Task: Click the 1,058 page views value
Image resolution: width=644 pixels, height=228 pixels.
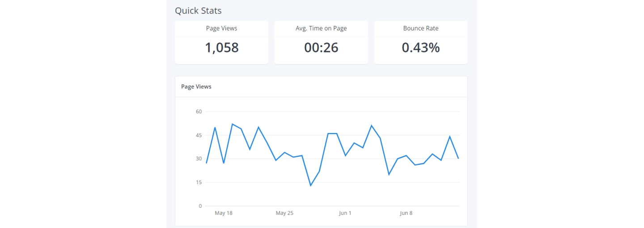Action: [x=221, y=47]
